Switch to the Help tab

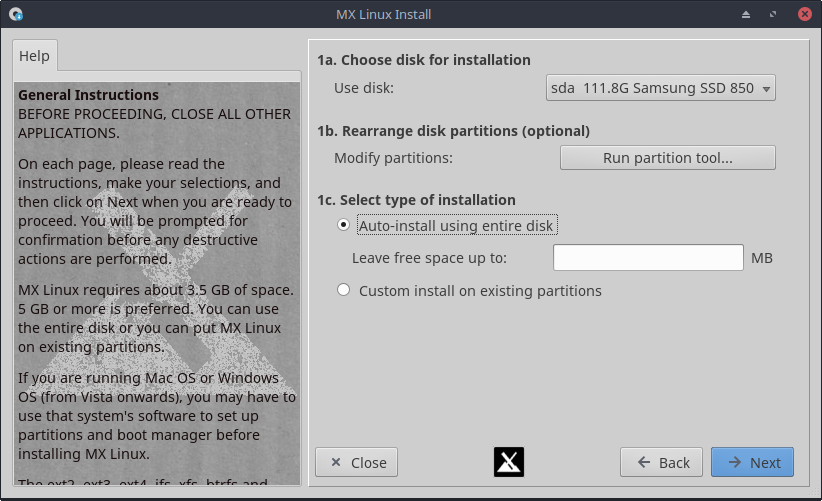tap(35, 56)
